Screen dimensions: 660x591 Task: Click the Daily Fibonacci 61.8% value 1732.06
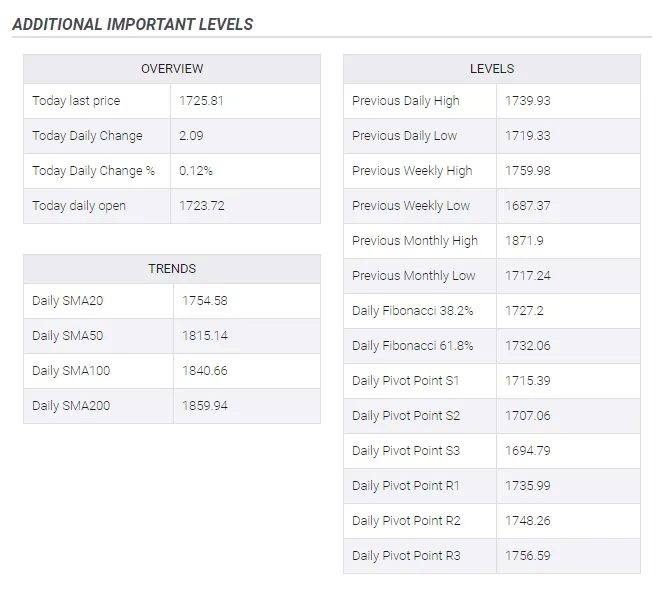tap(527, 346)
